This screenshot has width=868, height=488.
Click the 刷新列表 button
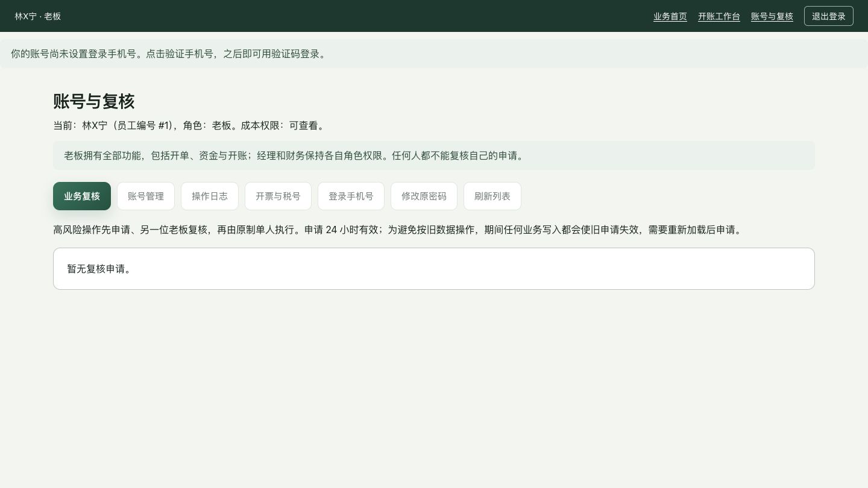tap(492, 196)
